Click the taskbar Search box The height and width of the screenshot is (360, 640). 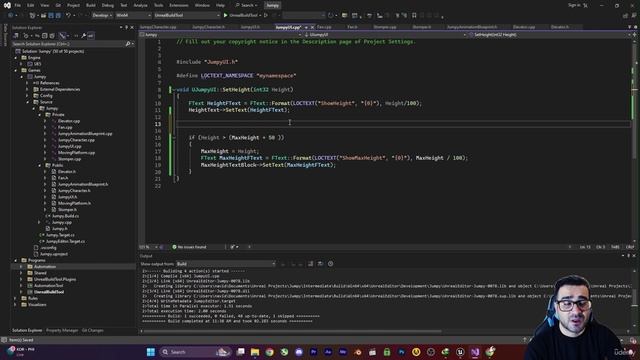coord(195,352)
